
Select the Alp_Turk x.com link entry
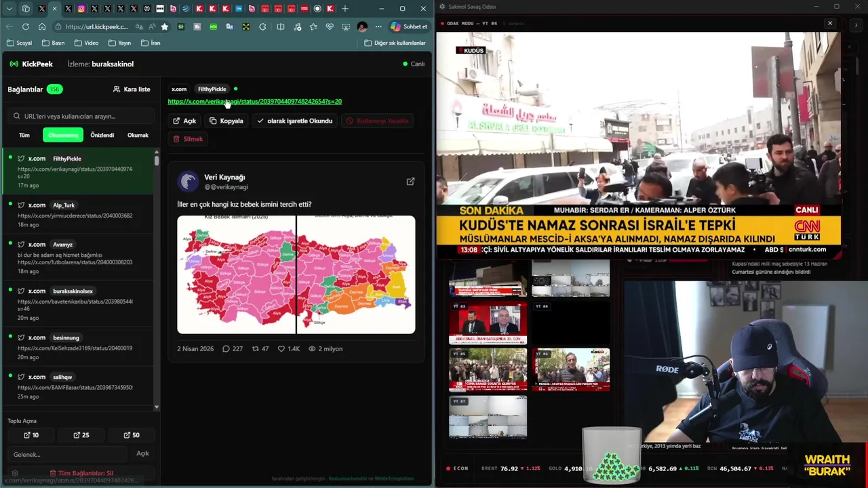(x=78, y=214)
